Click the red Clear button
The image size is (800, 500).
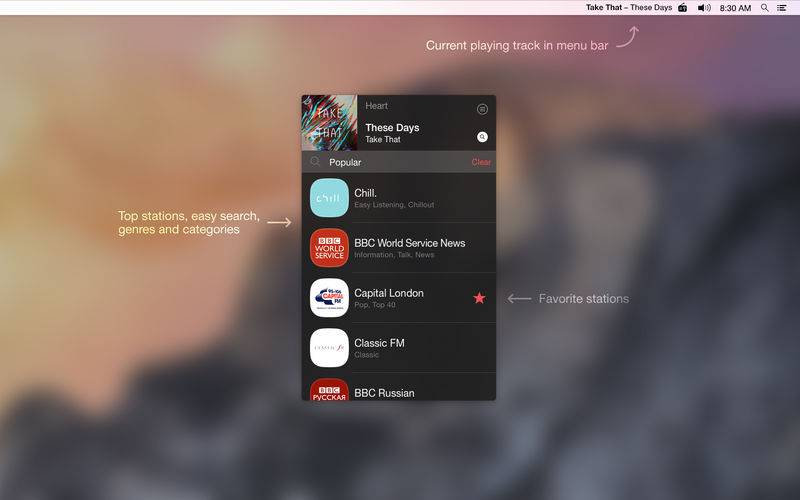pos(481,162)
